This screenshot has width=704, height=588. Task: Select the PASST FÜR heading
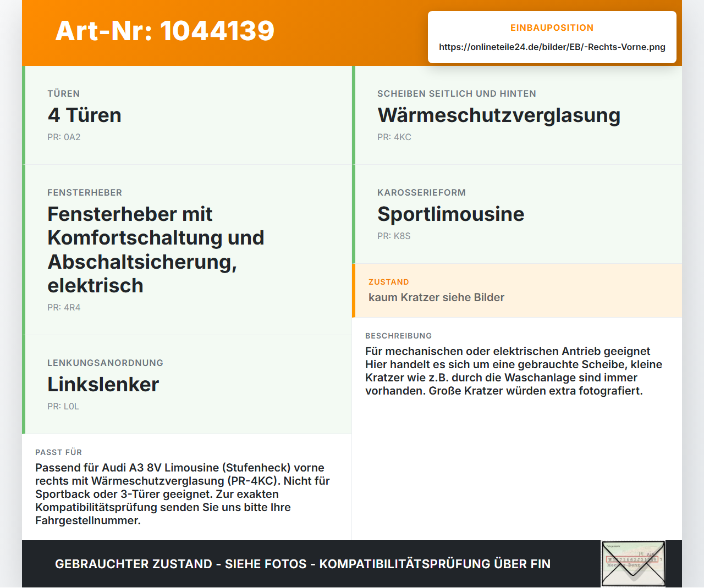point(58,452)
